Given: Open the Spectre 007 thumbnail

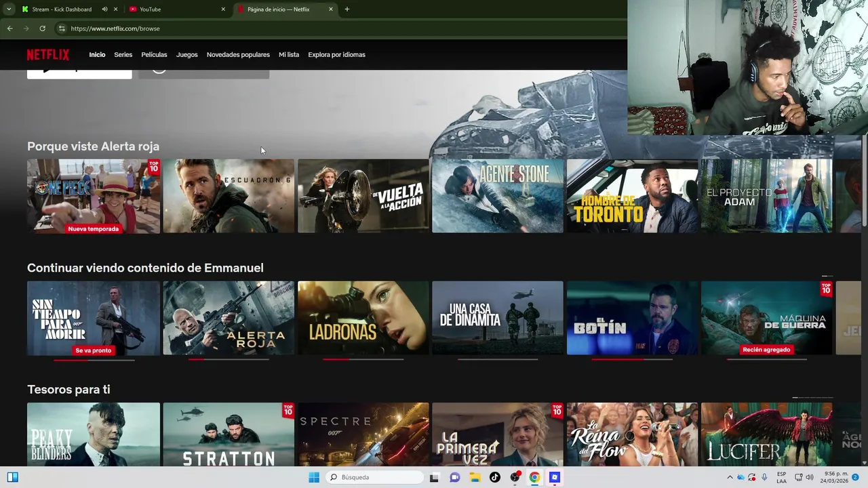Looking at the screenshot, I should [363, 434].
